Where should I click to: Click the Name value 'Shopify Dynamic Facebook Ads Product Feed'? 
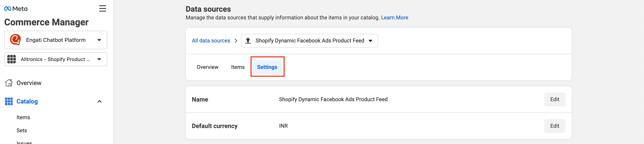click(x=333, y=99)
